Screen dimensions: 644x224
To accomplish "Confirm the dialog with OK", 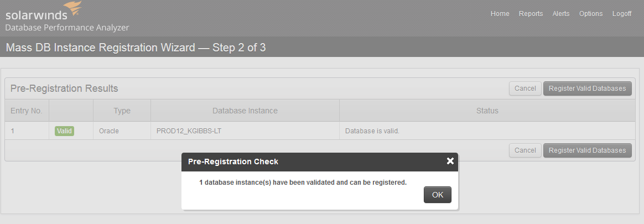I will click(438, 195).
